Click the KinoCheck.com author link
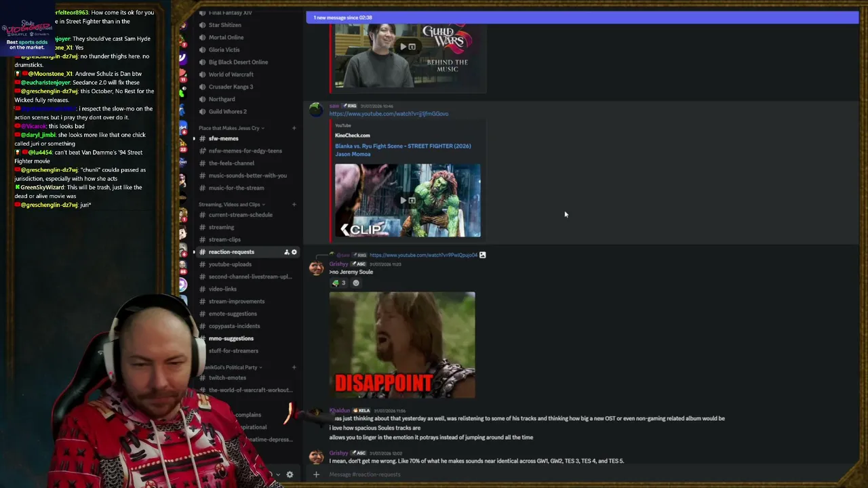The height and width of the screenshot is (488, 868). [353, 136]
